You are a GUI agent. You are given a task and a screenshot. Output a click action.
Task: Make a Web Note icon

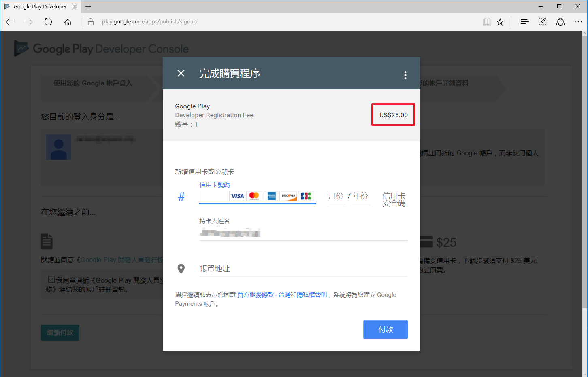coord(542,22)
